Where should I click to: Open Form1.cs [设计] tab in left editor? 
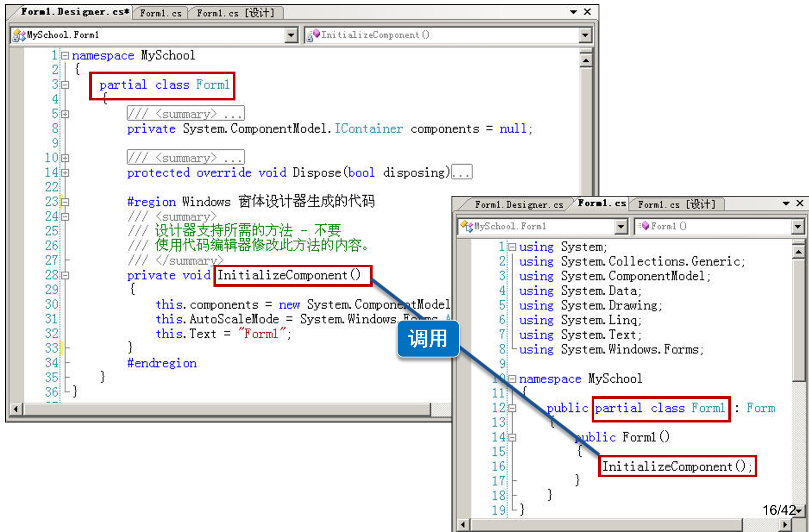235,13
